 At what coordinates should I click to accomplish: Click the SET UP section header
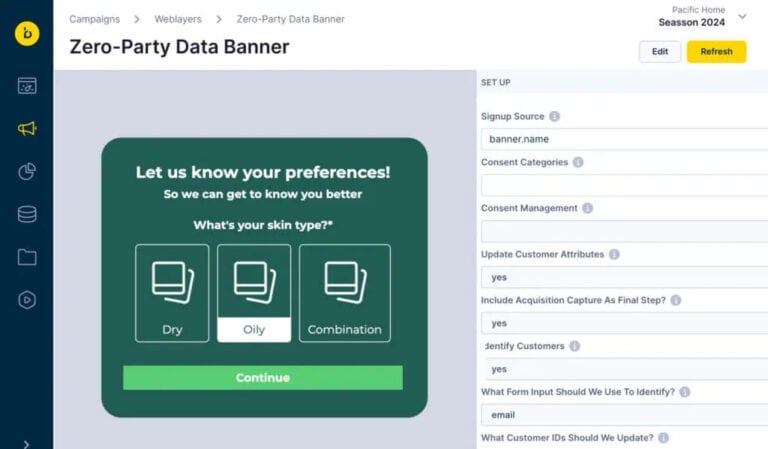[x=496, y=82]
